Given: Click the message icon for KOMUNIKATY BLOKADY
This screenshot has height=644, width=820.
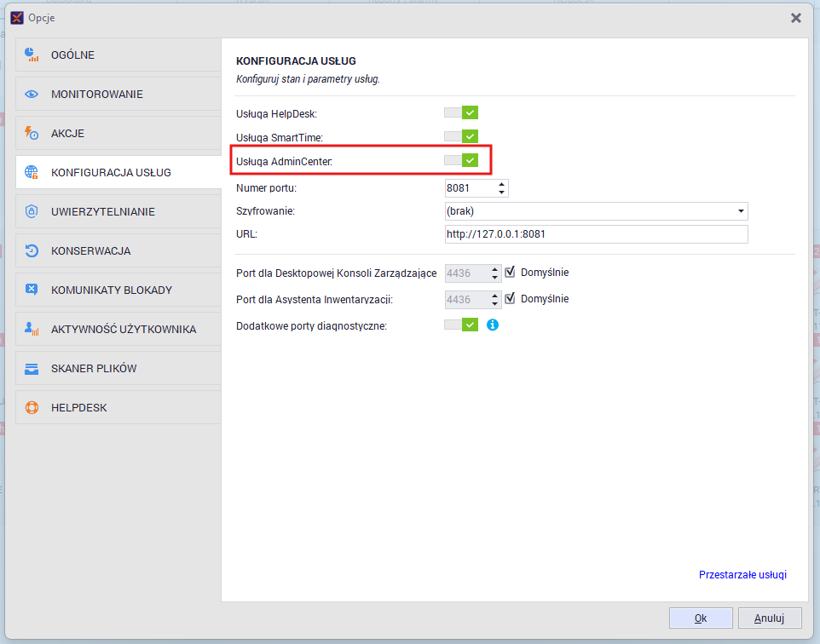Looking at the screenshot, I should click(x=32, y=290).
